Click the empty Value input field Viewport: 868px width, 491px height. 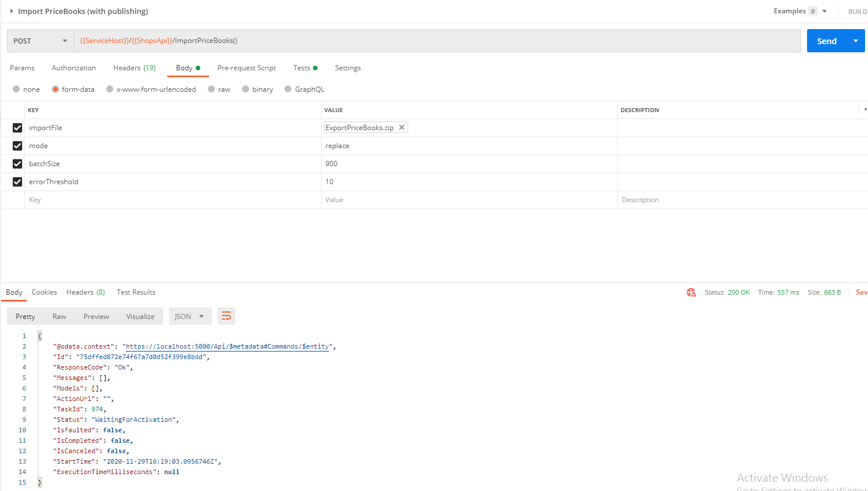point(469,200)
